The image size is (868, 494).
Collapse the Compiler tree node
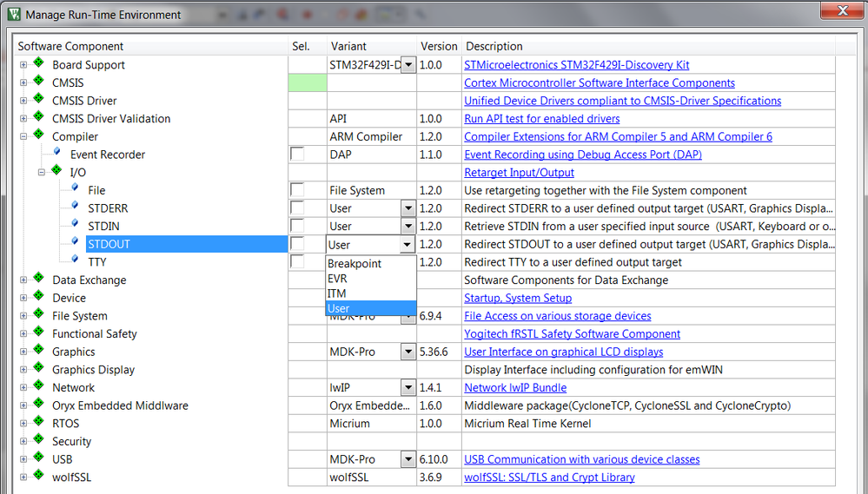(23, 136)
